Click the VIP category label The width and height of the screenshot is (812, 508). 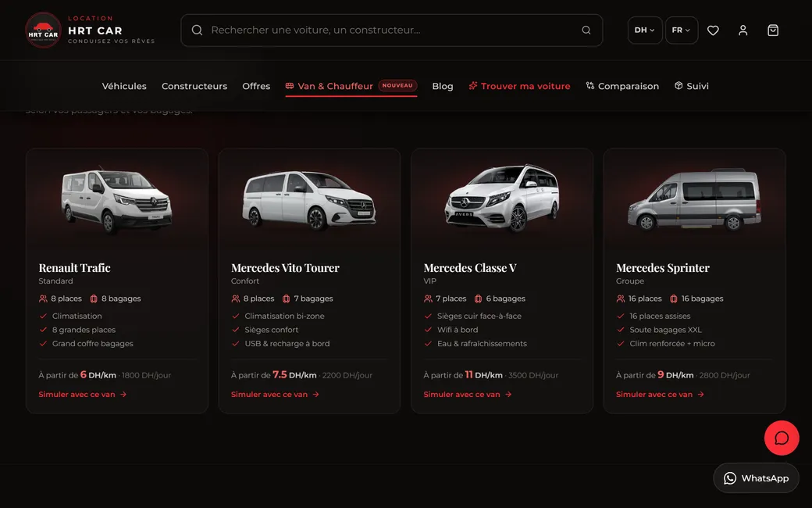pos(430,281)
